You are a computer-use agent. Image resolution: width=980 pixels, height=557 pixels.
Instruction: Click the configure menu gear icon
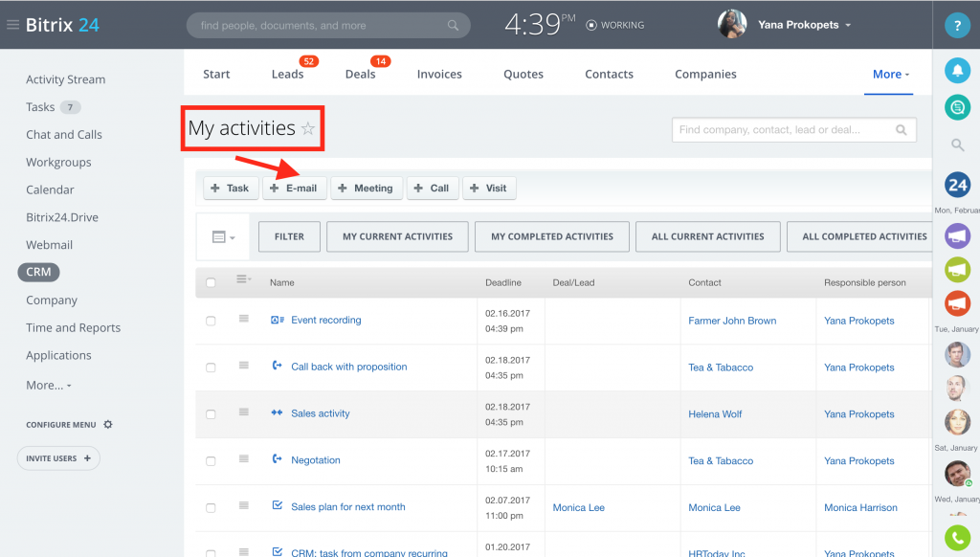click(108, 425)
